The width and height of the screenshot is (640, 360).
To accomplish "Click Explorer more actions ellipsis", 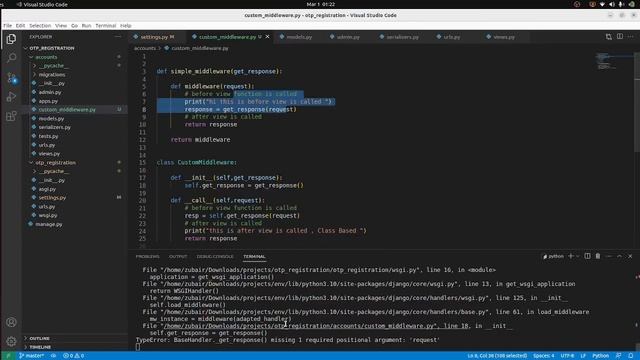I will point(118,37).
